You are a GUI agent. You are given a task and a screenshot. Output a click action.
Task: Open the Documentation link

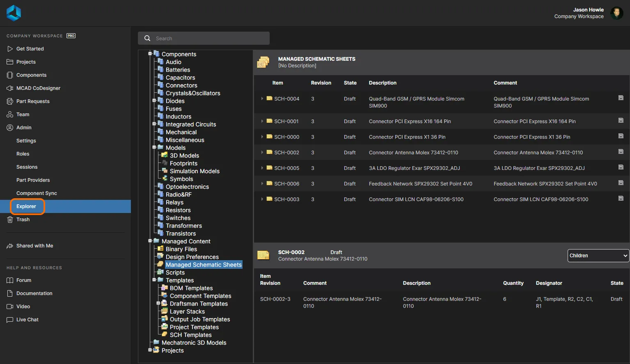34,293
